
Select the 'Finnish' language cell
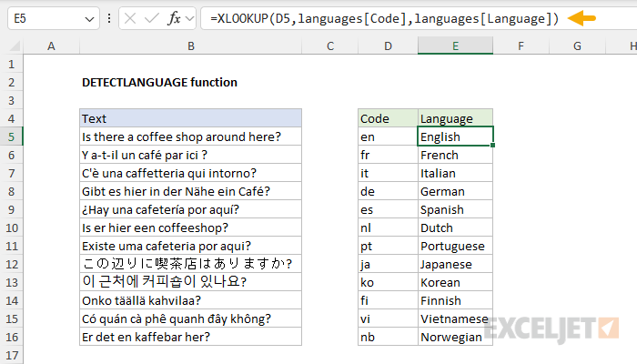pos(455,300)
